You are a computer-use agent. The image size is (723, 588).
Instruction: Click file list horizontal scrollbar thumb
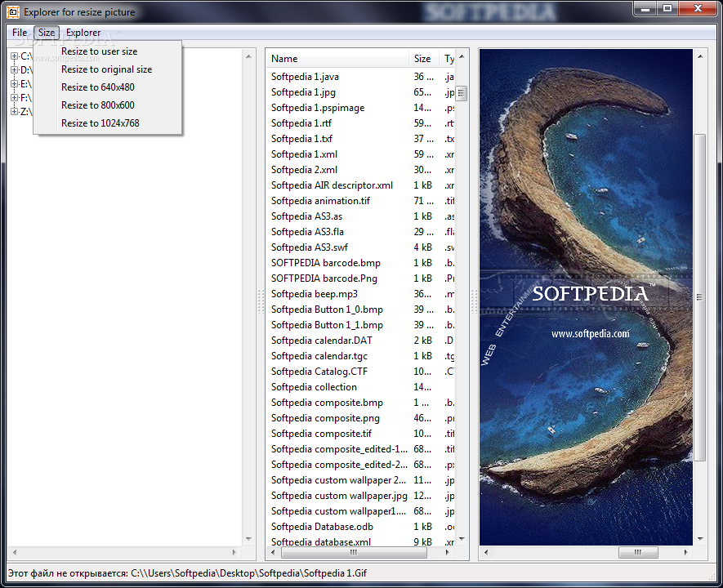pyautogui.click(x=354, y=552)
